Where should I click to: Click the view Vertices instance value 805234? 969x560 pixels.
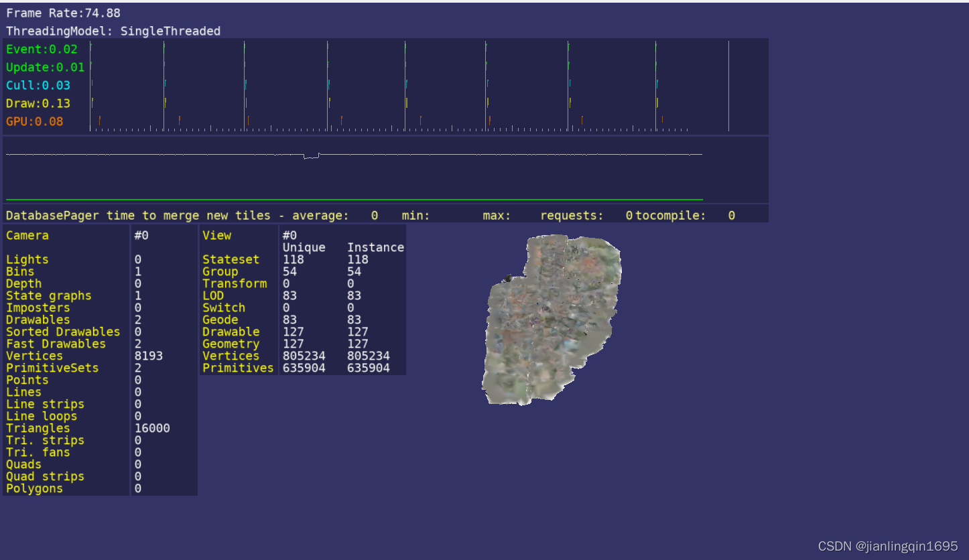[x=369, y=356]
